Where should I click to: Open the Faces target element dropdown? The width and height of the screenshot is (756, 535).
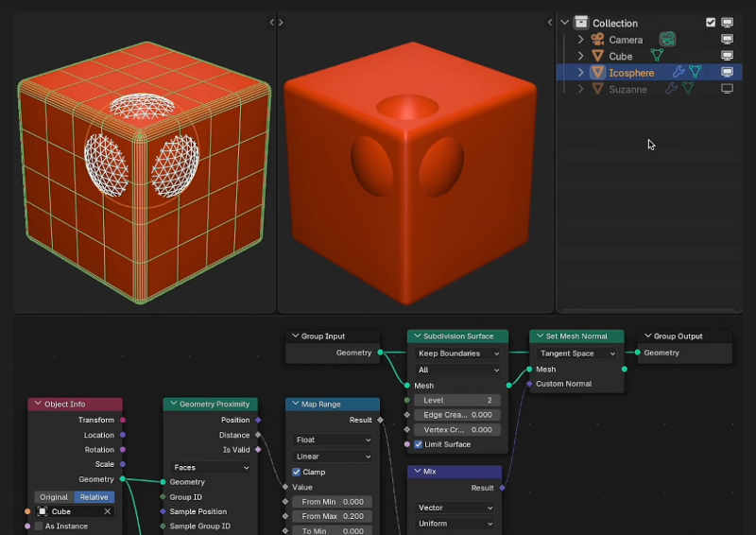[211, 468]
